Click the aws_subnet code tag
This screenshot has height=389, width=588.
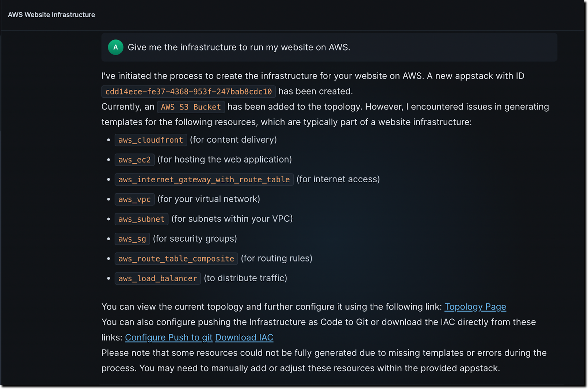[142, 219]
